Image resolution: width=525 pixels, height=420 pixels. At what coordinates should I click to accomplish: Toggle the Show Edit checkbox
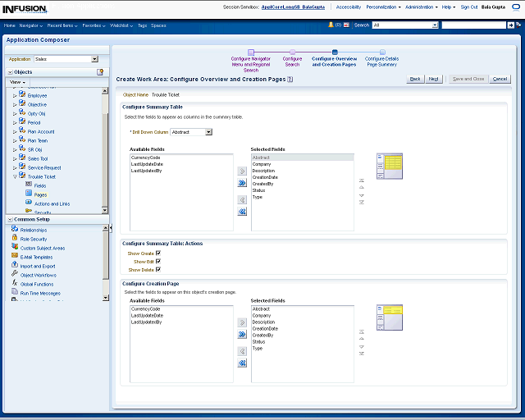coord(157,262)
